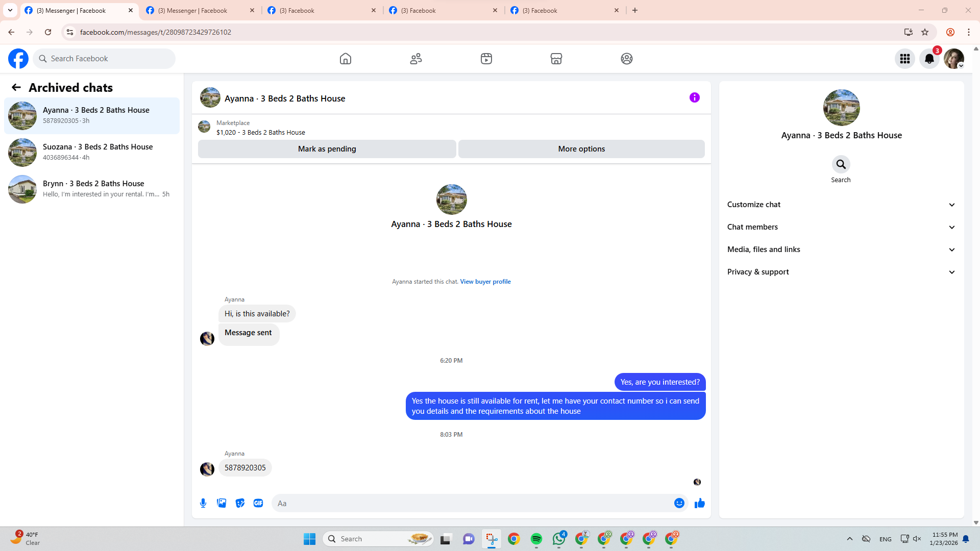Open the GIF picker icon
Viewport: 980px width, 551px height.
[258, 503]
